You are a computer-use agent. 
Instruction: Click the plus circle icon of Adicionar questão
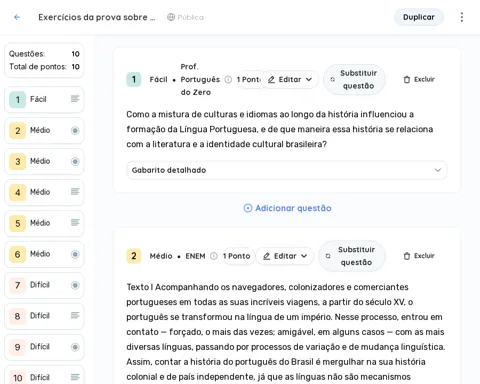[x=248, y=208]
